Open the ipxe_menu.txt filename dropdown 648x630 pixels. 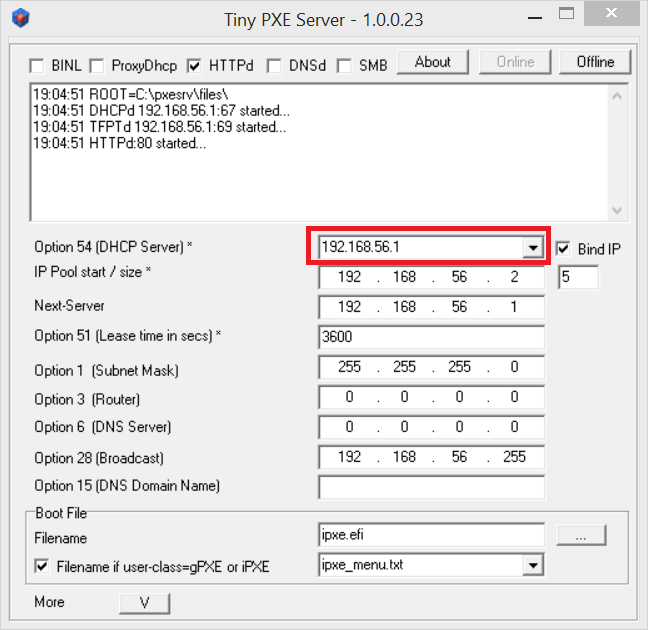[x=533, y=565]
